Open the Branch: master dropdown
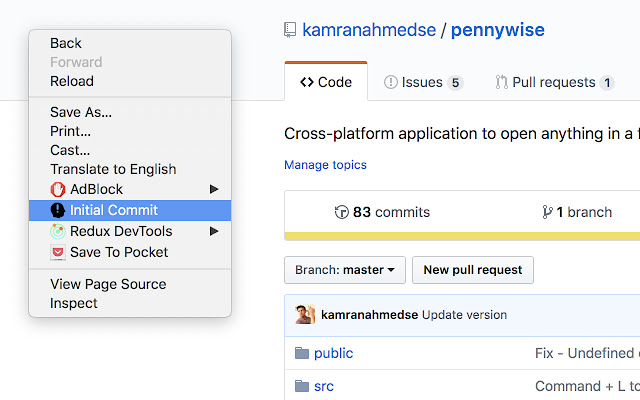The width and height of the screenshot is (640, 400). 345,270
